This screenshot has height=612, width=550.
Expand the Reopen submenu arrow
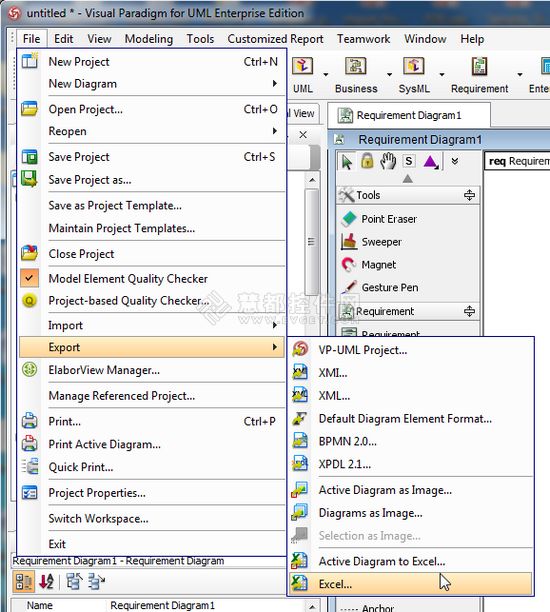pyautogui.click(x=275, y=131)
